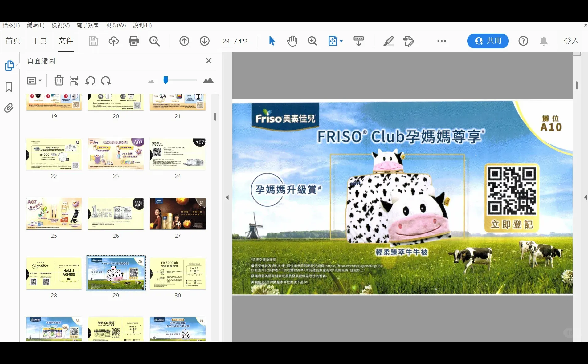Click the sign document icon
The height and width of the screenshot is (364, 588).
click(409, 41)
